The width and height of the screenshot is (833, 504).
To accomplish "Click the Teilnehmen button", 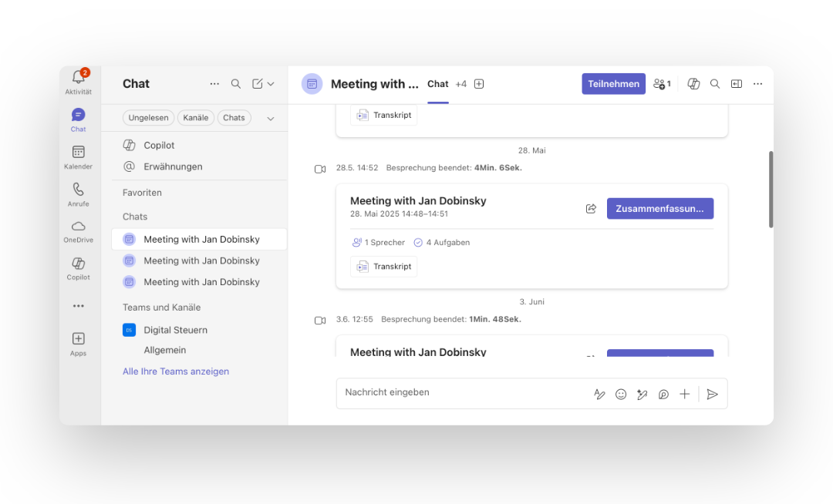I will click(x=613, y=83).
